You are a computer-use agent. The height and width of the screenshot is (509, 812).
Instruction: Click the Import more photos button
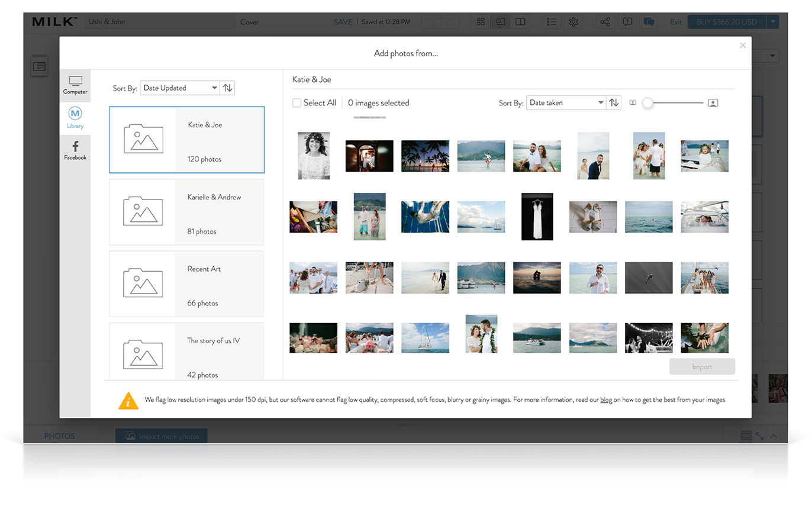click(x=162, y=436)
